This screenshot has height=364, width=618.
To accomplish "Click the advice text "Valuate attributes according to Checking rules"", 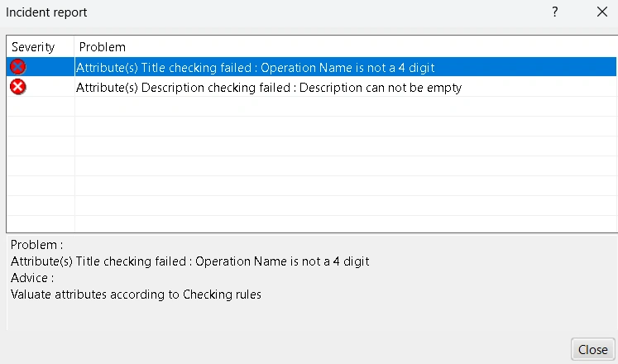I will coord(136,295).
